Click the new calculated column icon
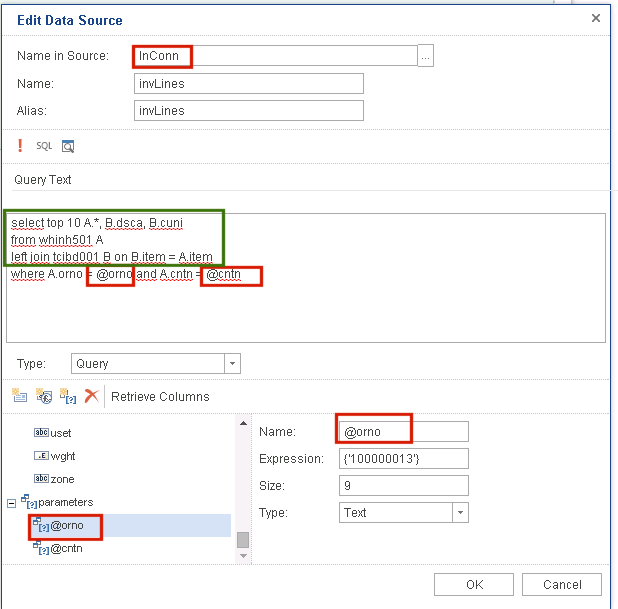This screenshot has width=618, height=609. 44,396
